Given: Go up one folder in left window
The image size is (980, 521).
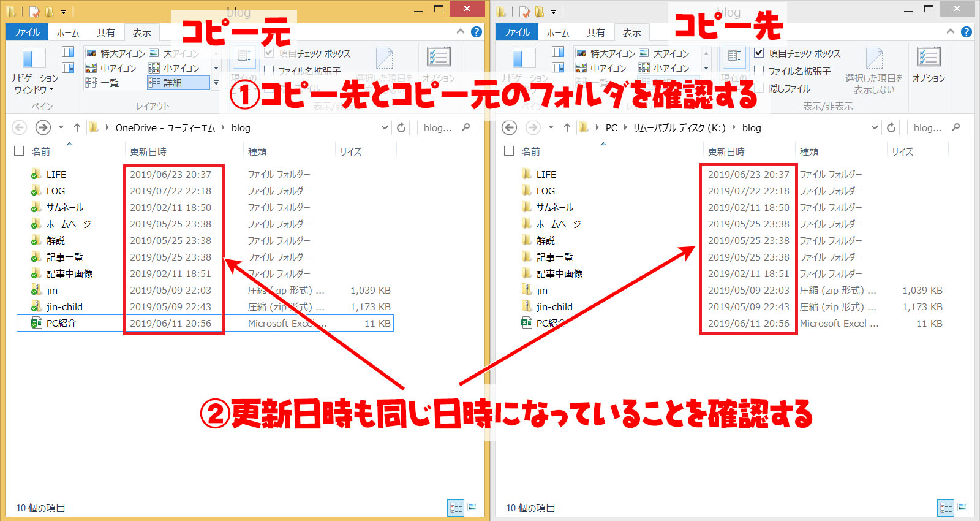Looking at the screenshot, I should coord(77,127).
